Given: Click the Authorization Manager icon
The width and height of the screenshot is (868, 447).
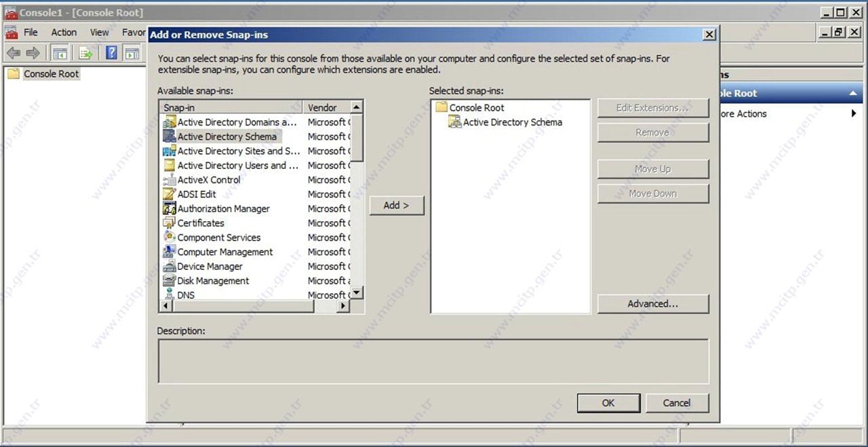Looking at the screenshot, I should tap(170, 208).
